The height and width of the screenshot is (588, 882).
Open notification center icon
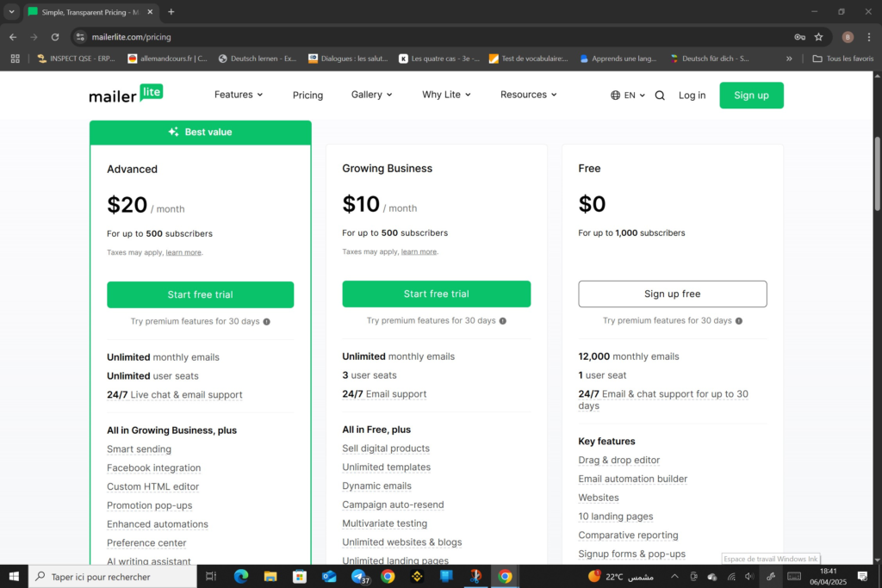click(x=863, y=576)
